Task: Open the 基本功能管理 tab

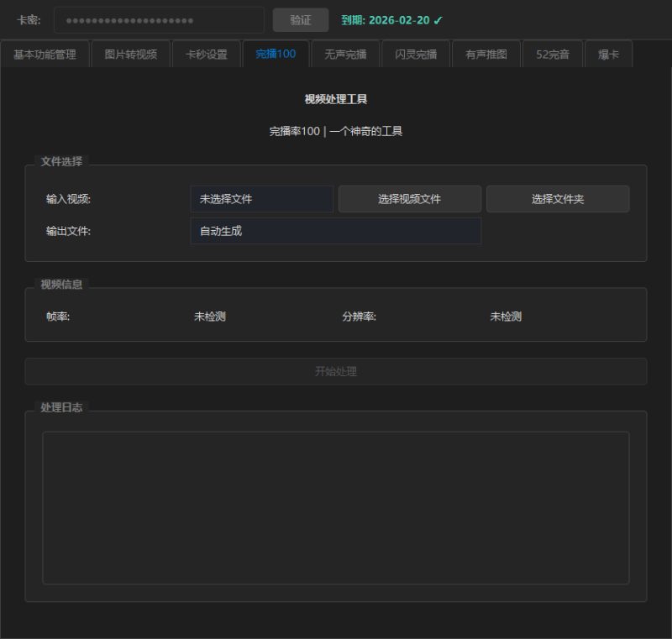Action: click(x=45, y=55)
